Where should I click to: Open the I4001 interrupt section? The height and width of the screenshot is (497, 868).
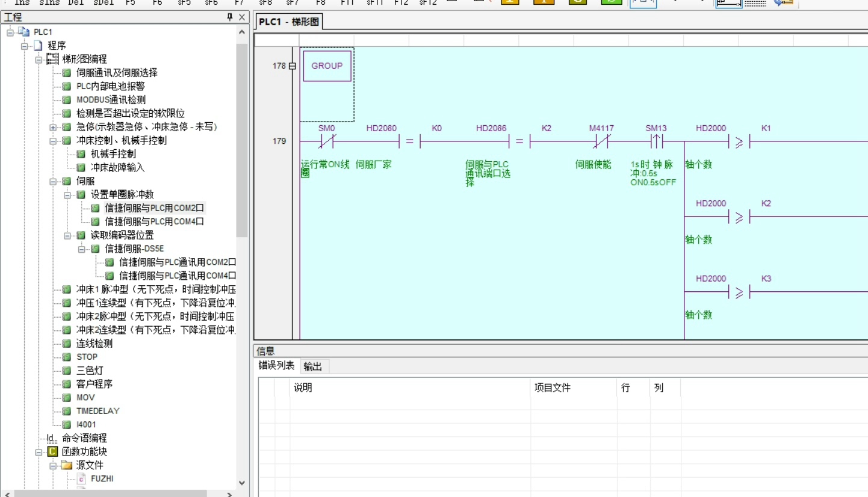(x=86, y=425)
